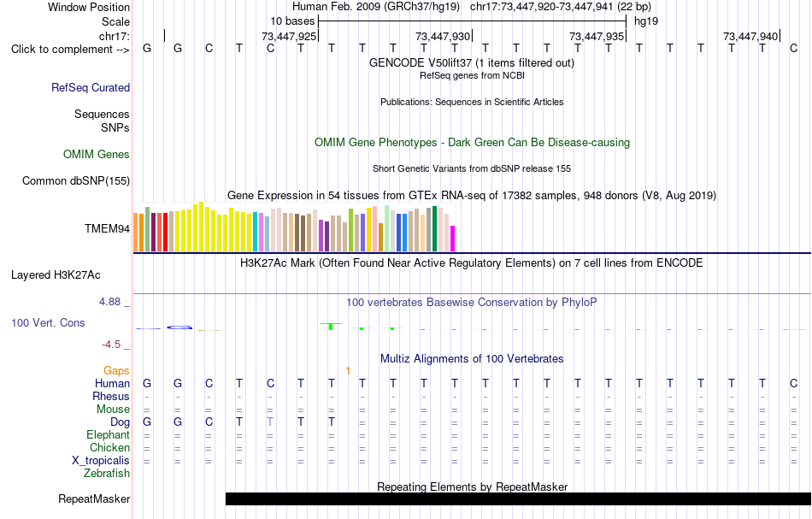Screen dimensions: 812x519
Task: Click the hg19 label beside the scale bar
Action: (x=646, y=21)
